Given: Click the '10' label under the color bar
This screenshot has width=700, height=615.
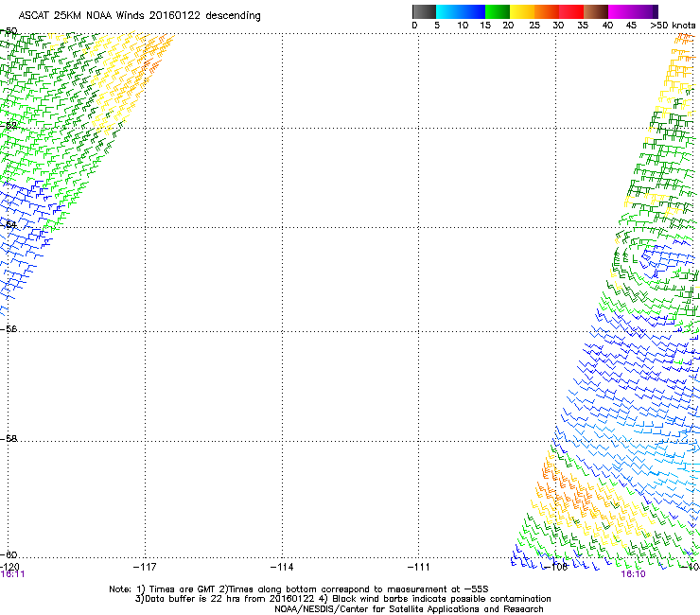Looking at the screenshot, I should [463, 26].
